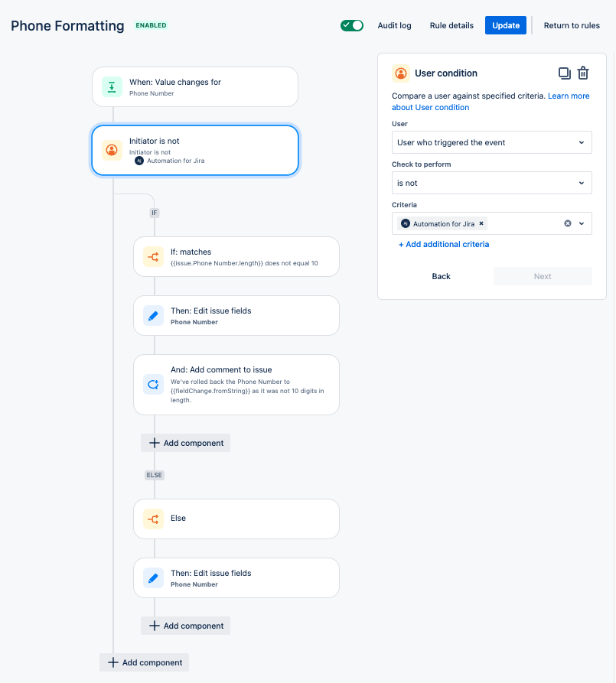Click the branch icon on the Else card
The width and height of the screenshot is (616, 683).
point(153,519)
